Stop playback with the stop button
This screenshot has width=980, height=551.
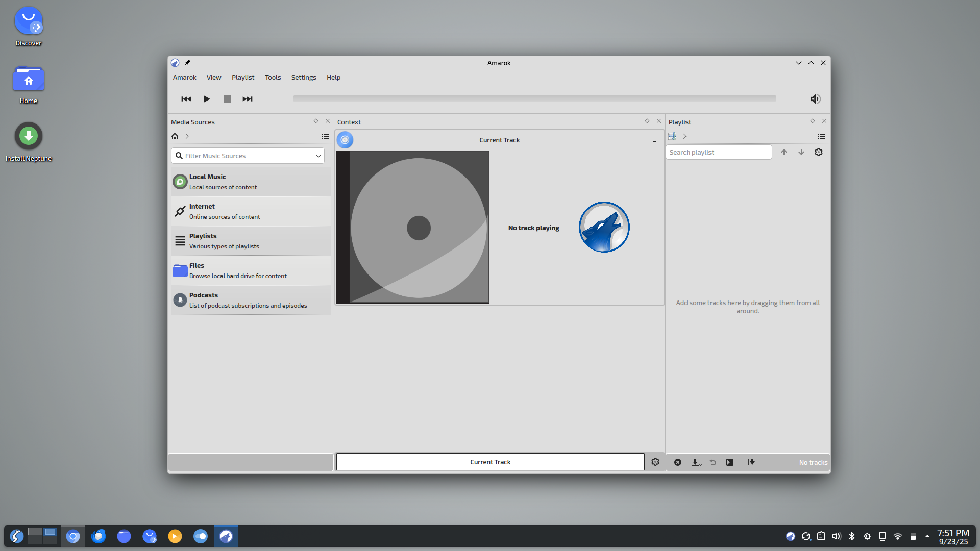point(227,99)
